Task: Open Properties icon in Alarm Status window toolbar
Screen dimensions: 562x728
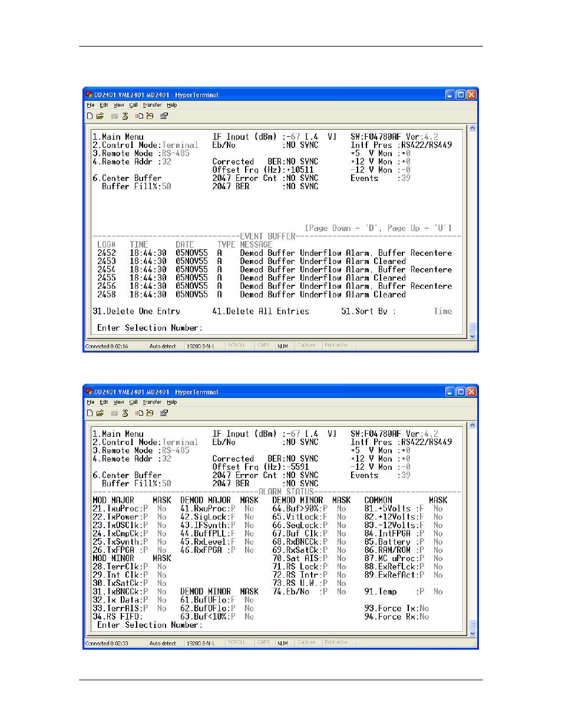Action: 164,413
